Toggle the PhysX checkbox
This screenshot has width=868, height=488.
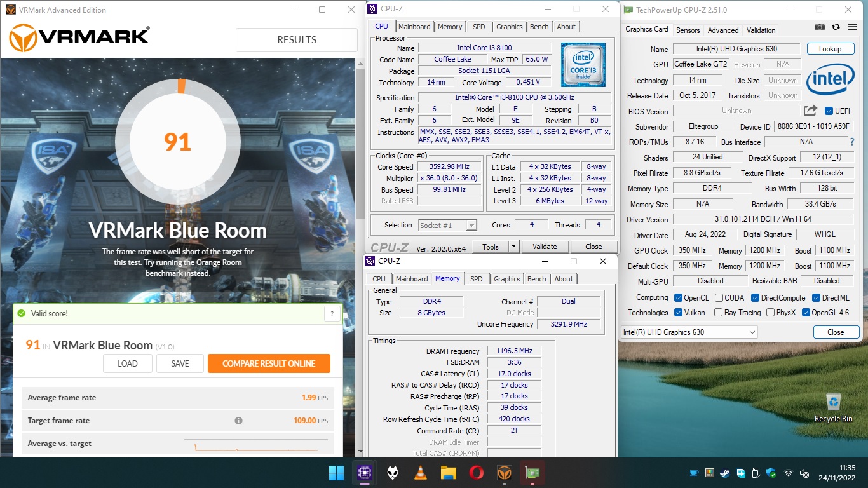770,313
